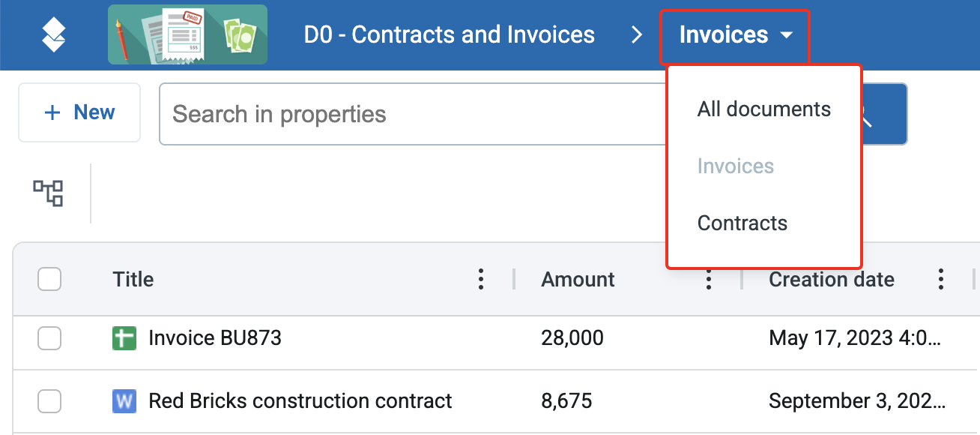Check the Invoice BU873 row checkbox
This screenshot has width=980, height=435.
(x=49, y=338)
